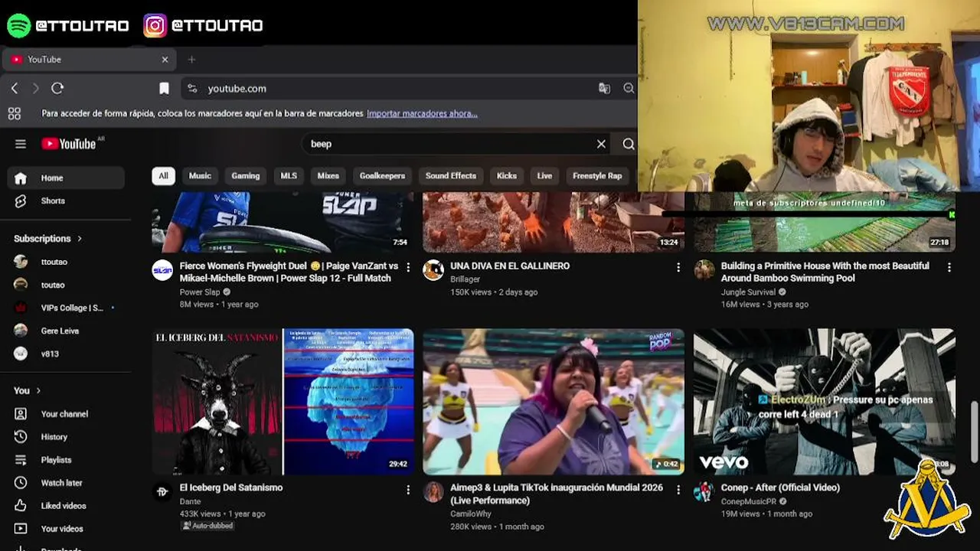
Task: Open the Dante channel avatar
Action: pyautogui.click(x=162, y=492)
